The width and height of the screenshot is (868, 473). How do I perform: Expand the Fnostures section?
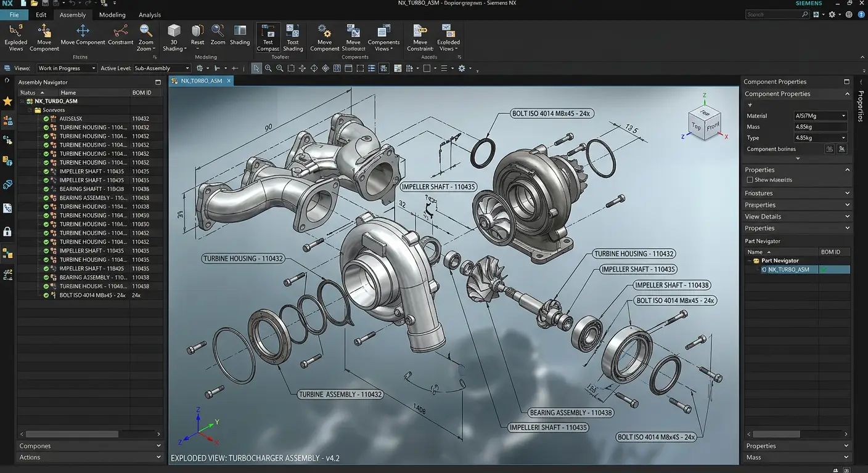point(797,193)
